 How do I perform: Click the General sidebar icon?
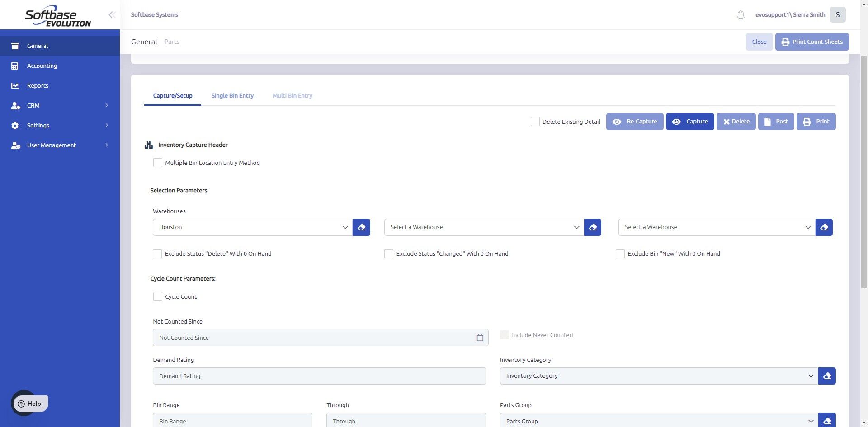click(x=15, y=46)
